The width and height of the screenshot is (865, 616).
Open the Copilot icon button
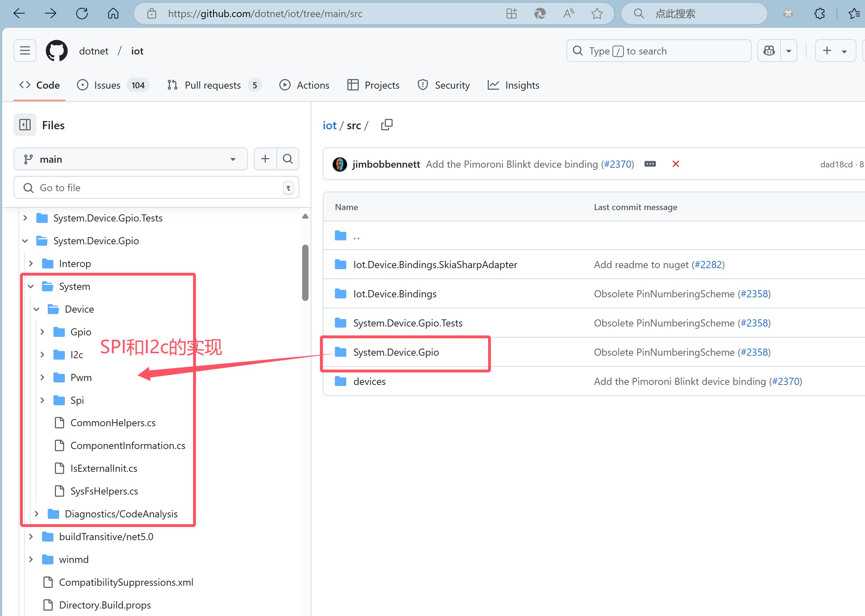(769, 51)
